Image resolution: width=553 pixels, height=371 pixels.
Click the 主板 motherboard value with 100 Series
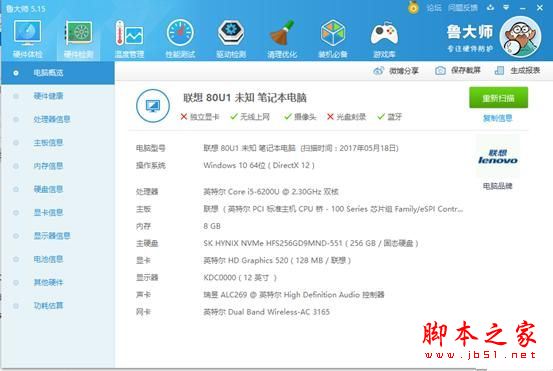[x=333, y=209]
